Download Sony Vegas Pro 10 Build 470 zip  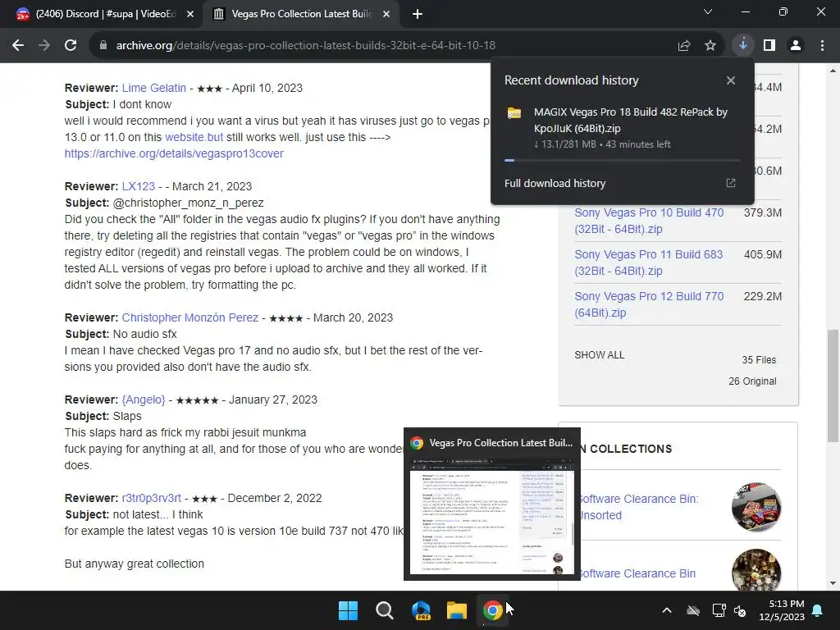tap(649, 221)
